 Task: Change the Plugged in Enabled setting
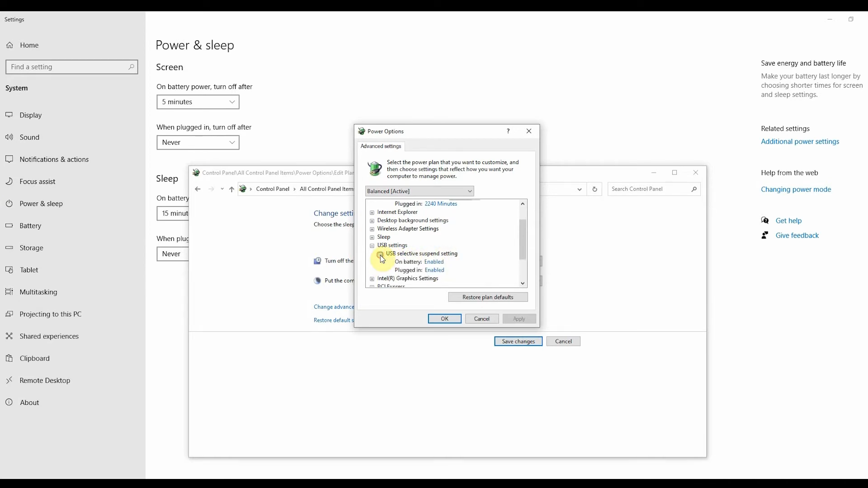point(434,270)
